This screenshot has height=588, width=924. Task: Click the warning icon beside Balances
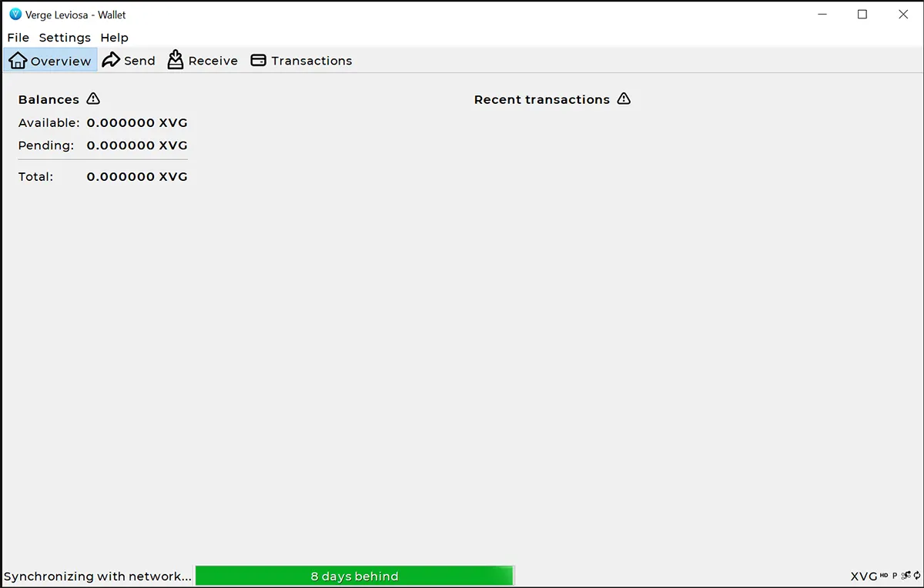pyautogui.click(x=93, y=99)
